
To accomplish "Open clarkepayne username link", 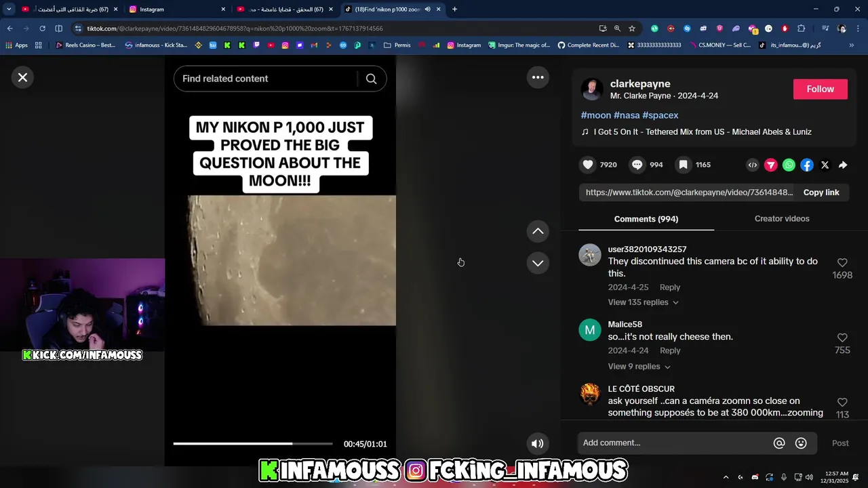I will (x=640, y=84).
